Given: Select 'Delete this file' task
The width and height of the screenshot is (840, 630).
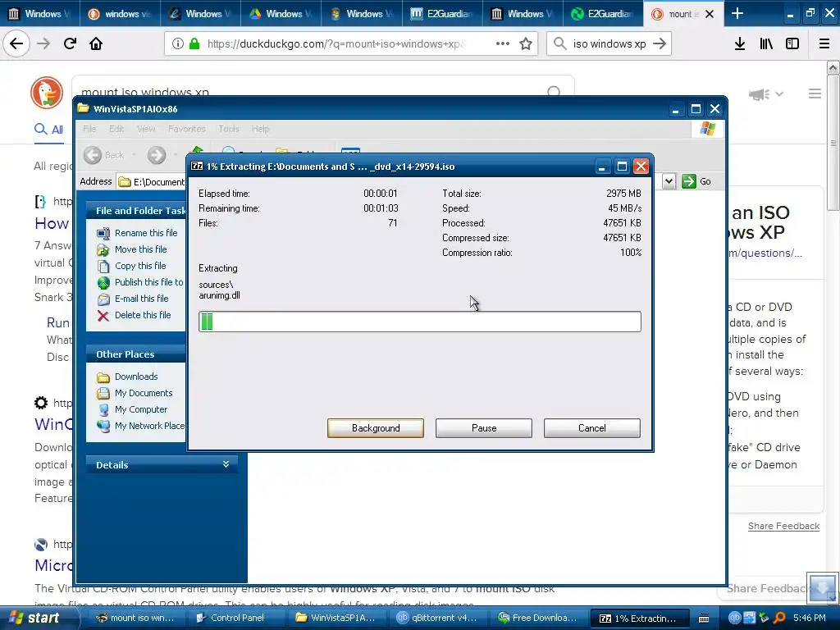Looking at the screenshot, I should pyautogui.click(x=143, y=315).
